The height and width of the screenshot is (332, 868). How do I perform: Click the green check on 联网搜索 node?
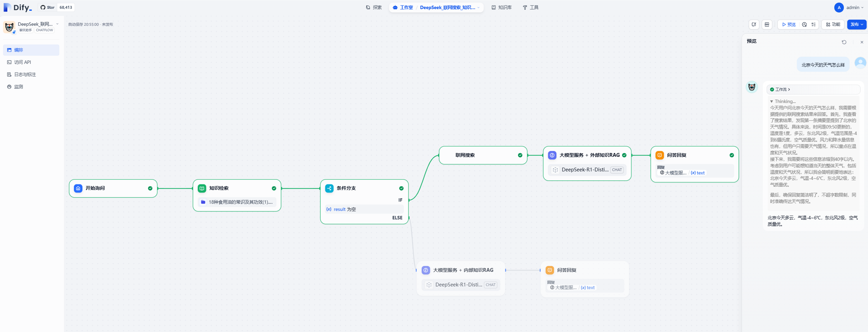pos(520,155)
